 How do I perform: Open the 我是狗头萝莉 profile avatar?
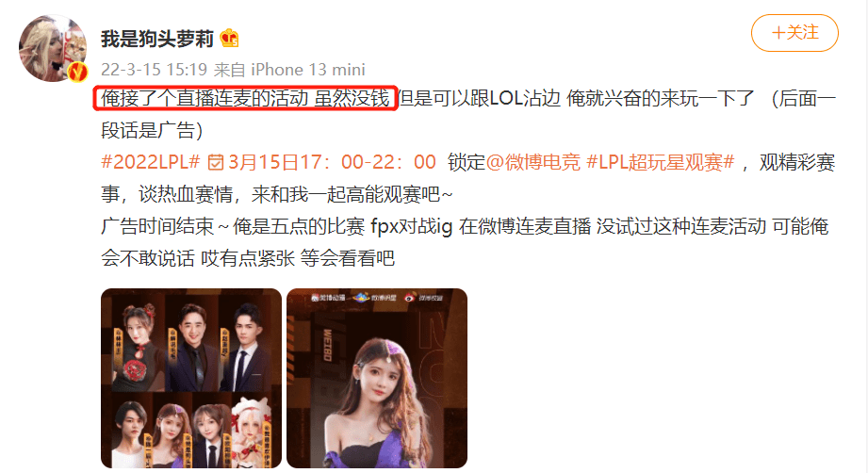tap(53, 49)
